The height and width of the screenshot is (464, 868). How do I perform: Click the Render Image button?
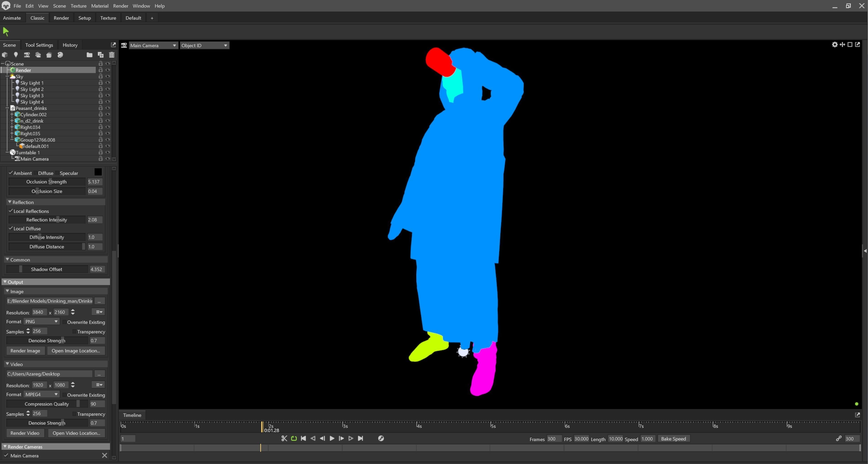click(25, 350)
